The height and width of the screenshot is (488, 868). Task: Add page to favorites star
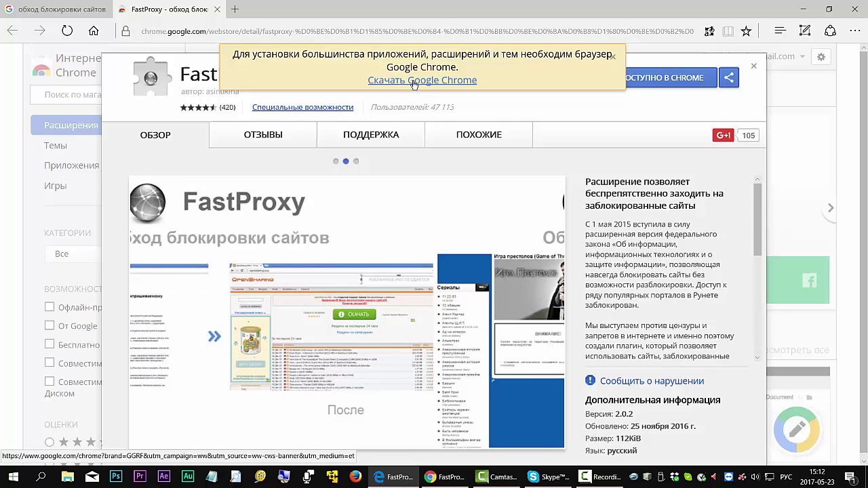click(746, 31)
